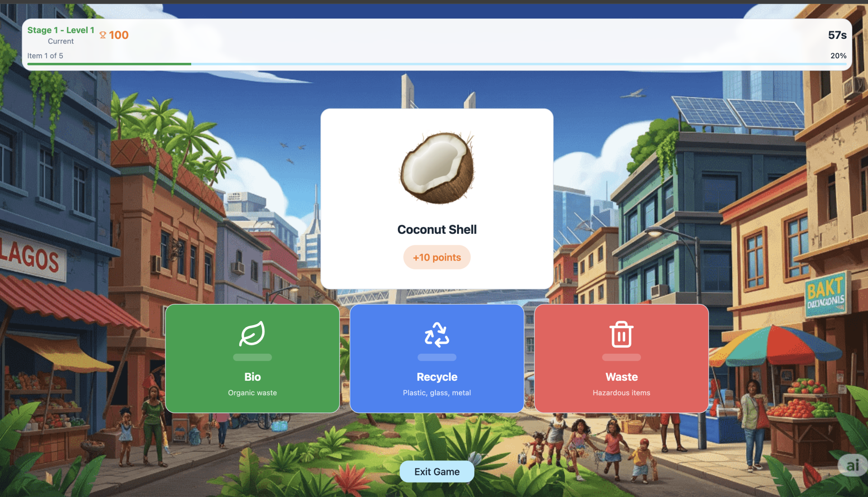This screenshot has width=868, height=497.
Task: Click the +10 points badge
Action: (x=437, y=257)
